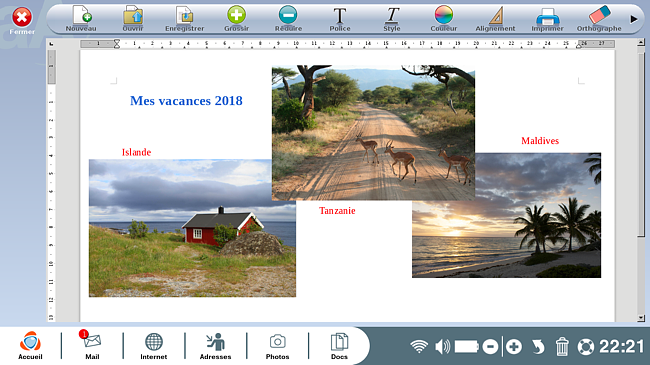Decrease text size with Réduire
The height and width of the screenshot is (365, 650).
click(288, 19)
